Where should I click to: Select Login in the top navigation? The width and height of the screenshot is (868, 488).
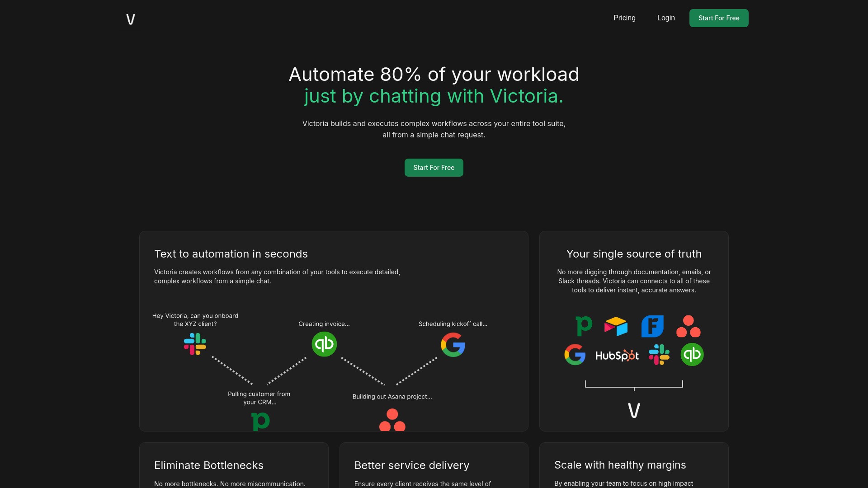pyautogui.click(x=665, y=18)
